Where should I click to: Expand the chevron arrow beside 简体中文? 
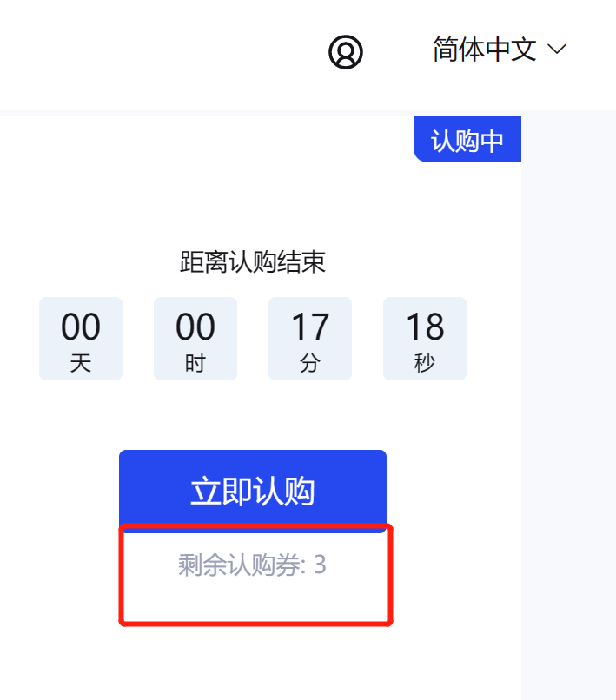557,49
